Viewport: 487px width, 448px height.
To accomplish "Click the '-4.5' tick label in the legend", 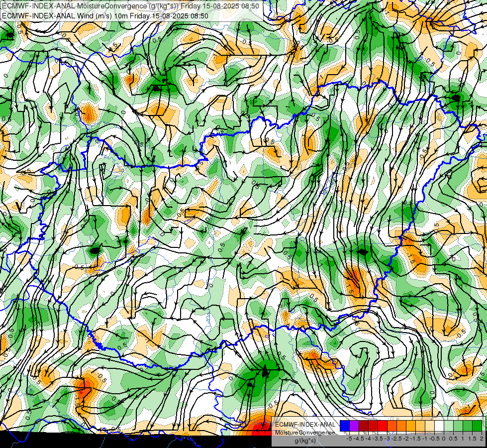I will tap(359, 439).
